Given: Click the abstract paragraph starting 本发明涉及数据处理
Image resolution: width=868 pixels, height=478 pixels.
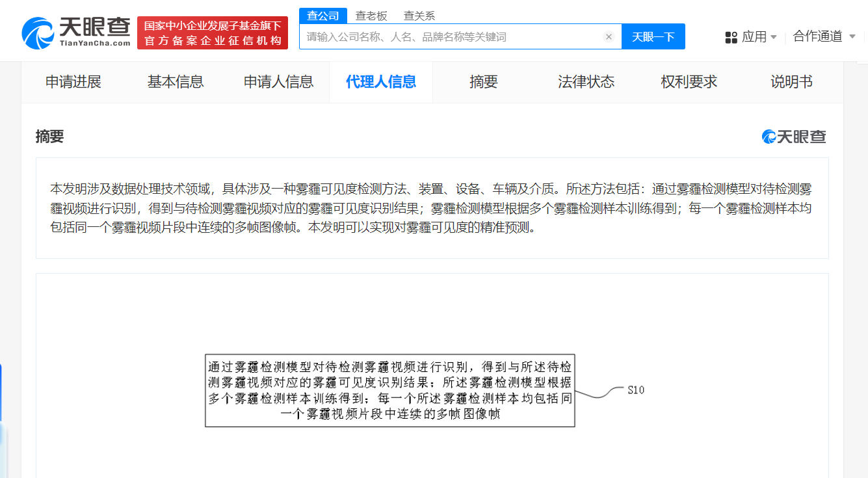Looking at the screenshot, I should coord(432,209).
